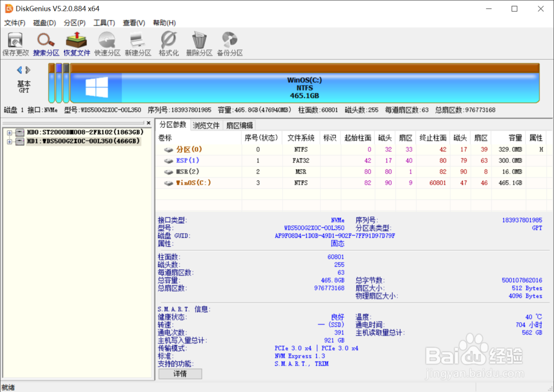Switch to the 扇区编辑 tab
This screenshot has height=392, width=554.
(x=239, y=125)
